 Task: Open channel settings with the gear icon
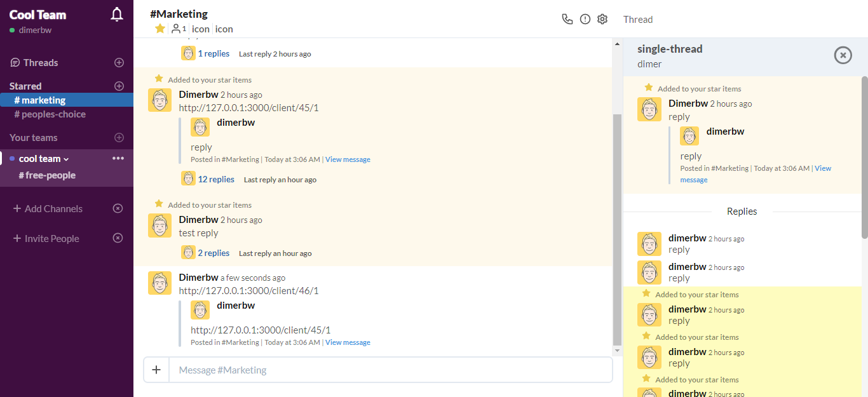coord(602,19)
